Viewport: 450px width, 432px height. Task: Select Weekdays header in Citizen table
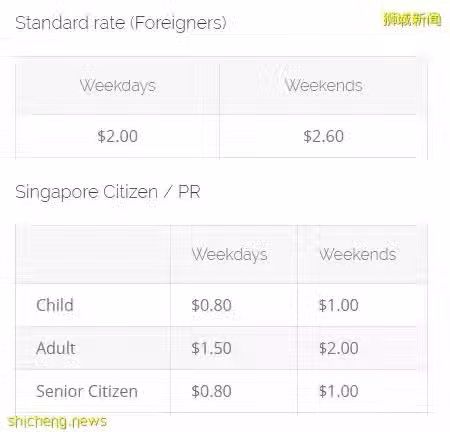coord(229,255)
